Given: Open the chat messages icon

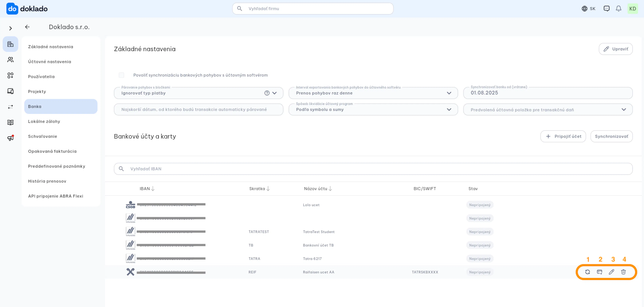Looking at the screenshot, I should [606, 9].
